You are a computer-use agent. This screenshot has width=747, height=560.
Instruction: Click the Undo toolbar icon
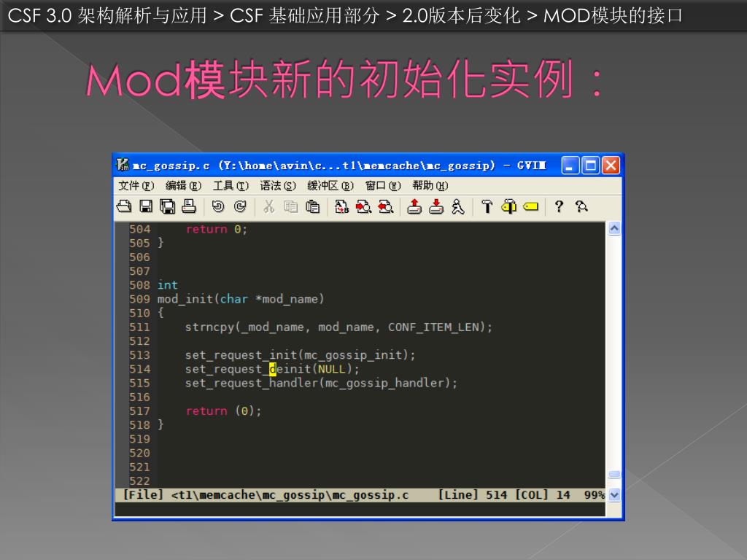tap(217, 206)
